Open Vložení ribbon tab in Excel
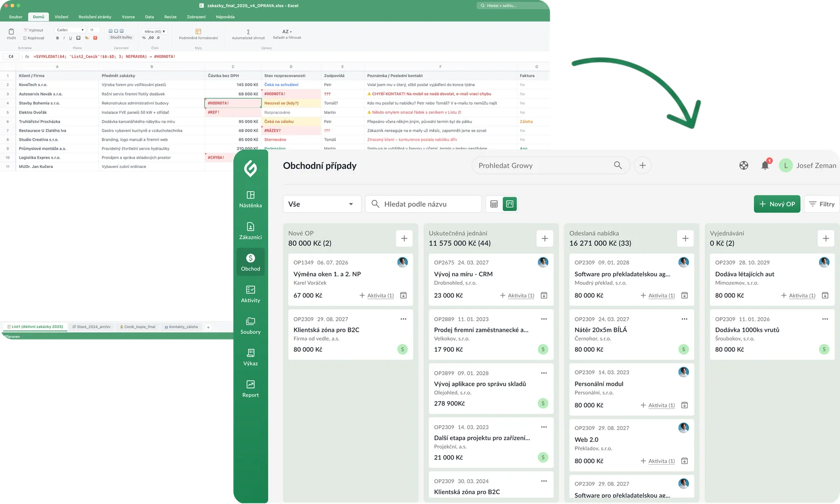 coord(61,17)
